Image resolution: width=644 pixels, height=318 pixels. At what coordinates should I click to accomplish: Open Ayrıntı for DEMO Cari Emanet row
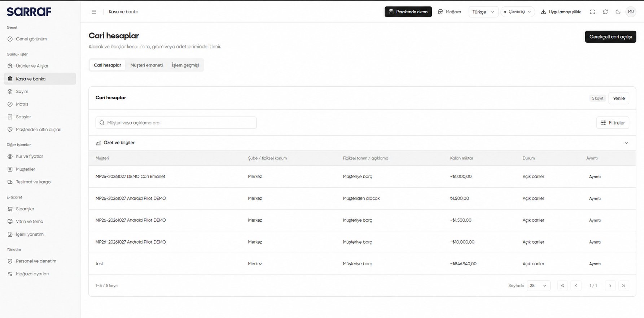[595, 177]
